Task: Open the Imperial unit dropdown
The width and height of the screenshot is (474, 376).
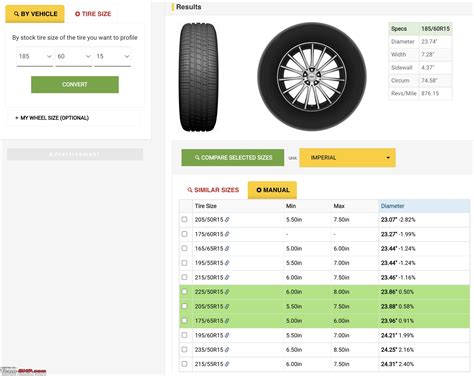Action: [x=347, y=158]
